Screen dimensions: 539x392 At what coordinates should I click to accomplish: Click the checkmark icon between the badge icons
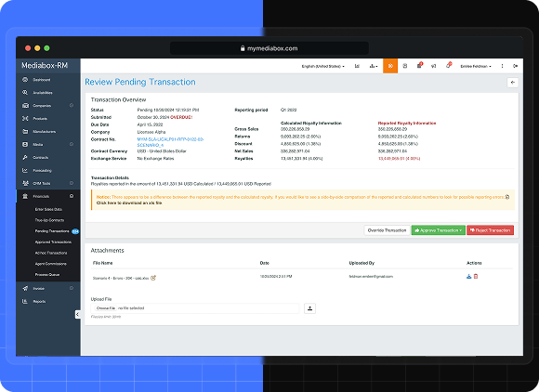(433, 66)
